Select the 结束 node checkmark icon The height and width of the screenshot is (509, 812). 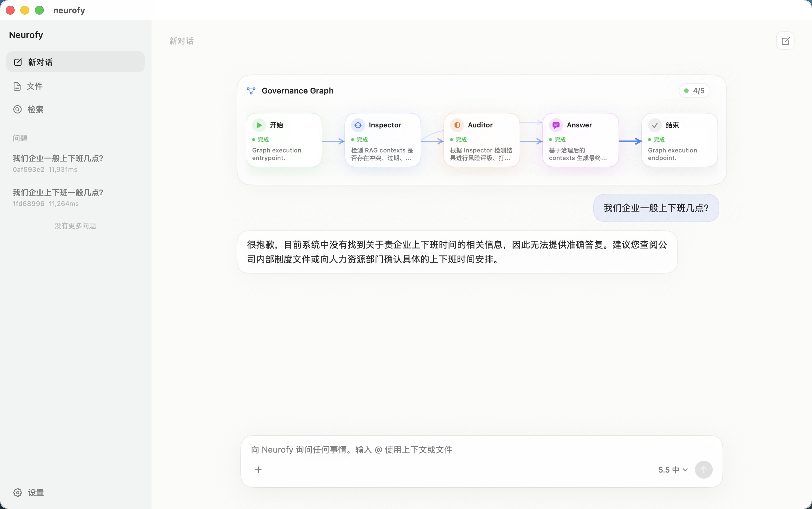[x=655, y=125]
